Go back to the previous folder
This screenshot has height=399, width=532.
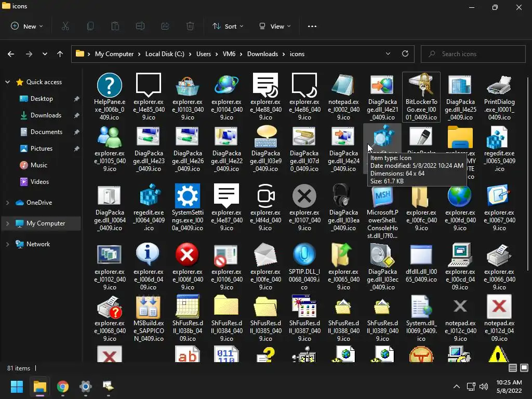pyautogui.click(x=11, y=54)
